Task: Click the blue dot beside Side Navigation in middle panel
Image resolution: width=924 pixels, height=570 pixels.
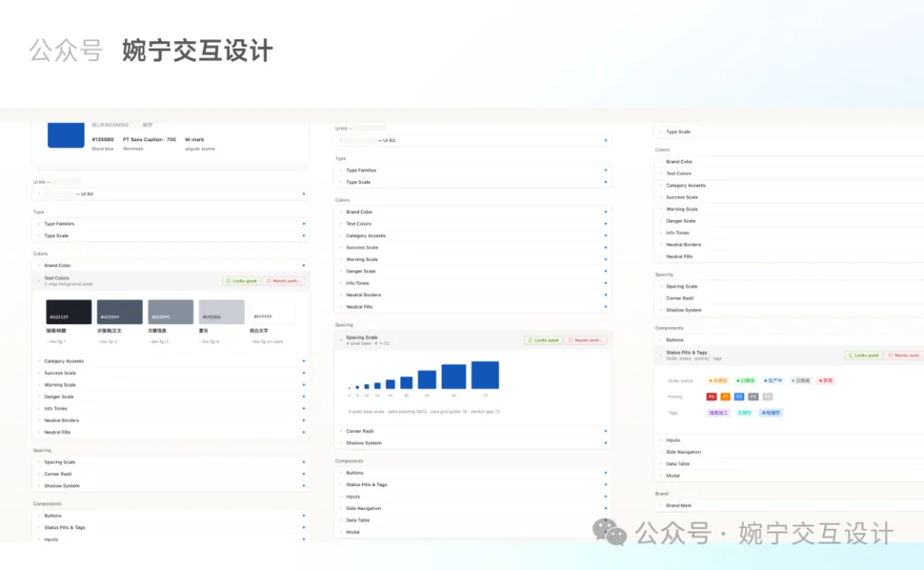Action: coord(605,508)
